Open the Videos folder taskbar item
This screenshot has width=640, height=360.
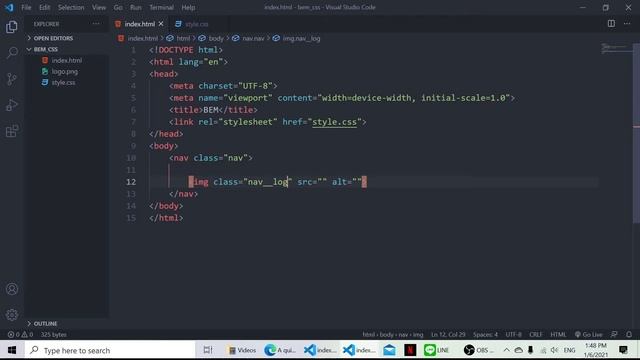242,350
